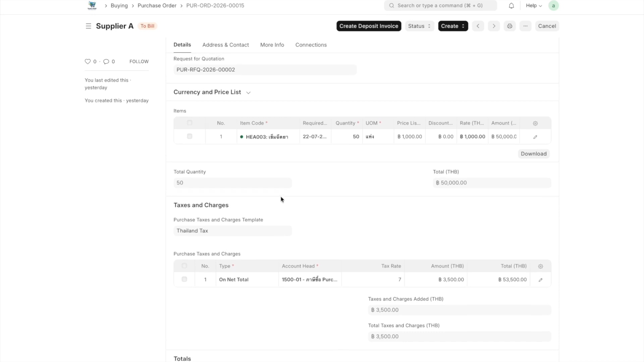Check the HEA003 item row checkbox
The width and height of the screenshot is (644, 362).
pos(190,136)
